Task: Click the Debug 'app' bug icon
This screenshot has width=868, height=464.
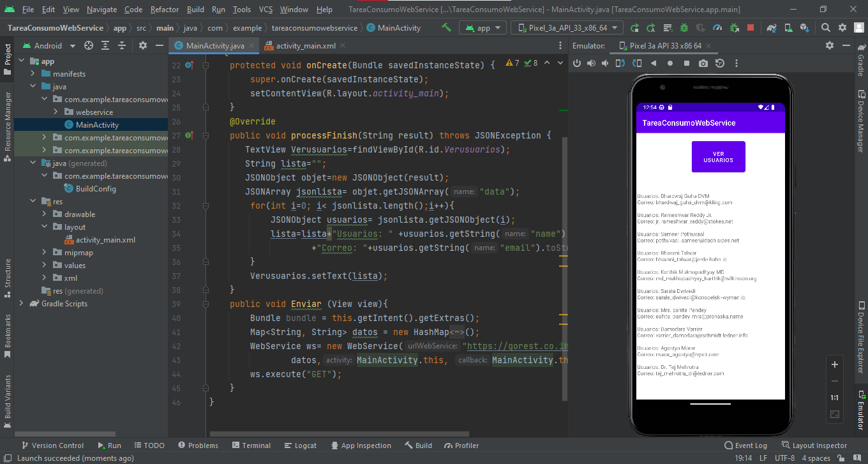Action: pyautogui.click(x=684, y=28)
